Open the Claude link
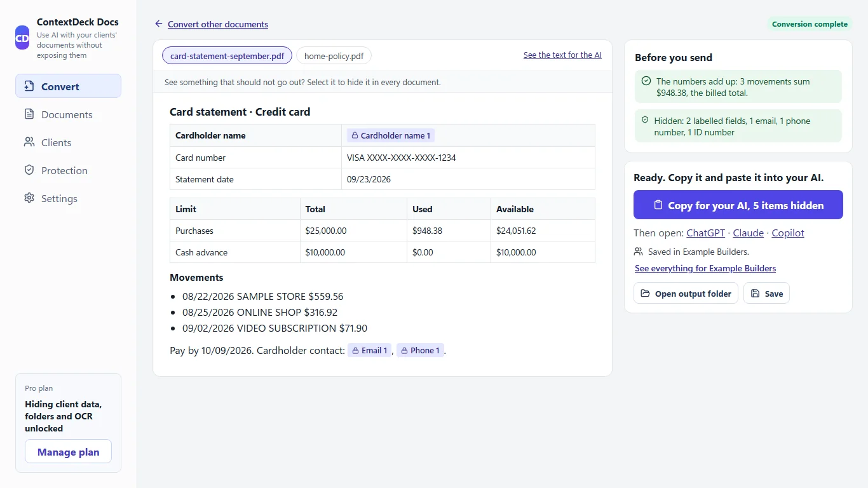868x488 pixels. (x=749, y=233)
